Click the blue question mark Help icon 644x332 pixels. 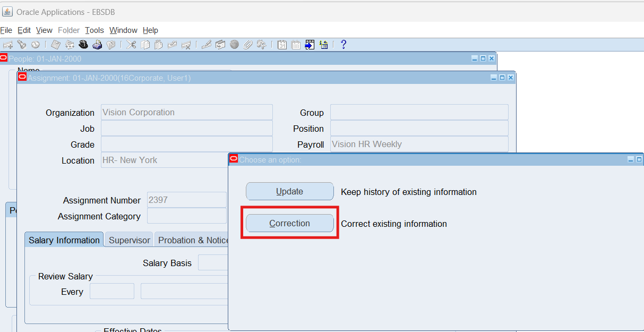[344, 45]
